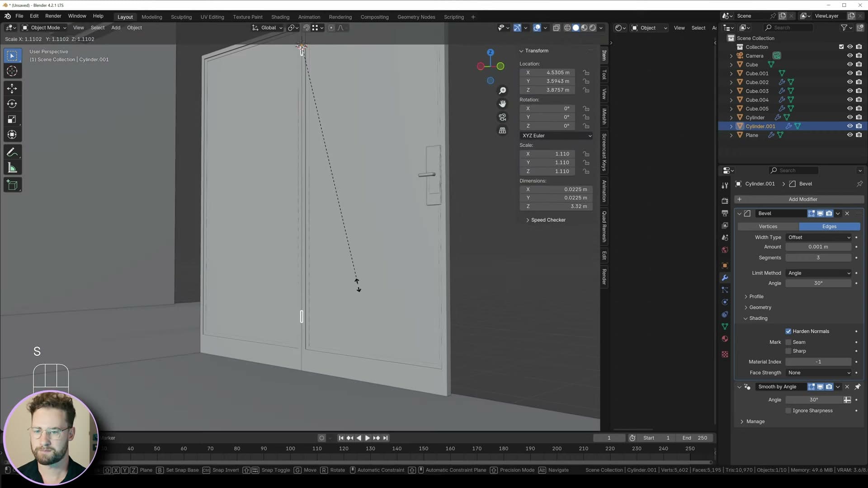Open the Tool properties tab icon
This screenshot has height=488, width=868.
click(725, 185)
